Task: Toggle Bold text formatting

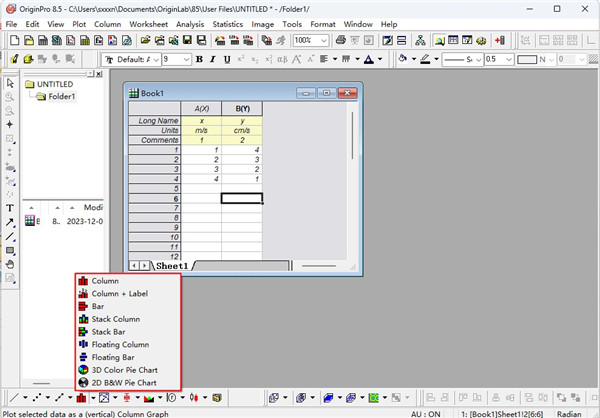Action: pyautogui.click(x=200, y=59)
